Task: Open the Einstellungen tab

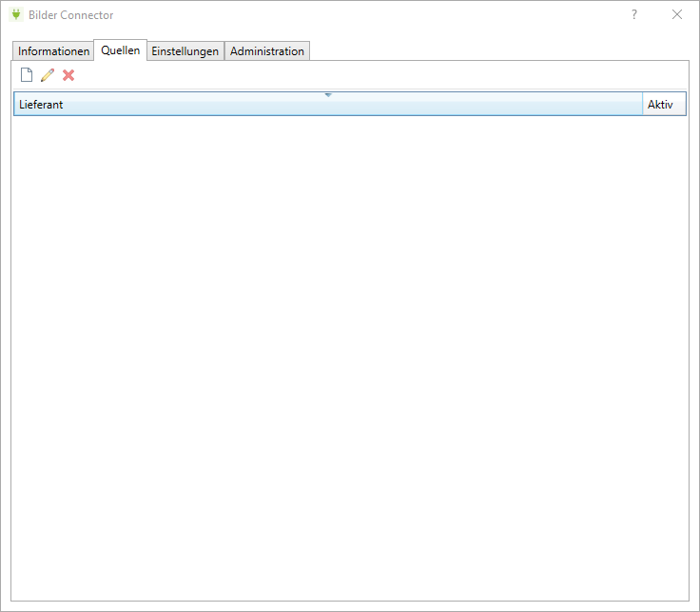Action: [185, 51]
